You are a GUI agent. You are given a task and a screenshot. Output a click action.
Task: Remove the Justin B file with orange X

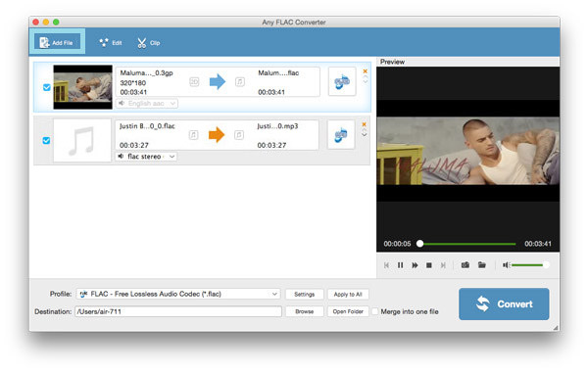point(364,124)
